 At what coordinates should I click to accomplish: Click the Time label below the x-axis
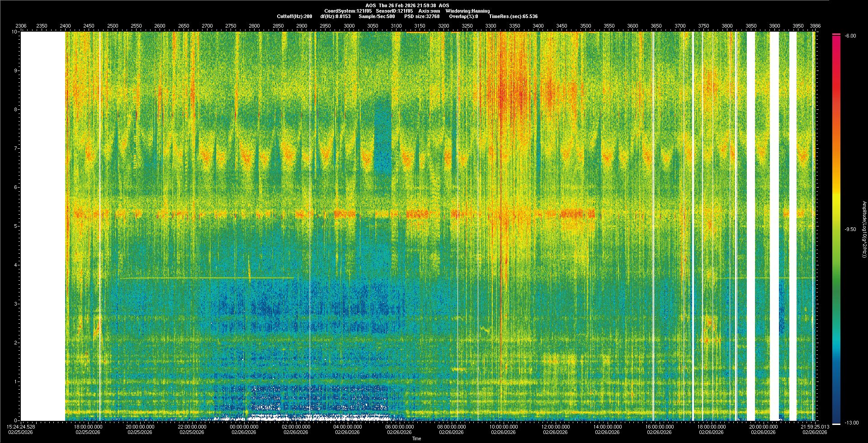[416, 438]
